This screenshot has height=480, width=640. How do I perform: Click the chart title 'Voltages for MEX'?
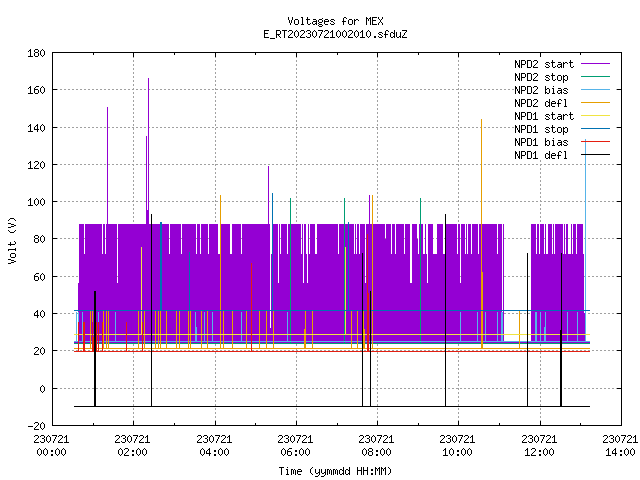335,21
